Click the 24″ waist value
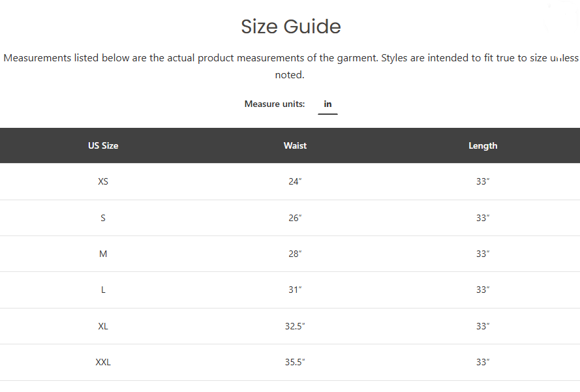 tap(295, 181)
